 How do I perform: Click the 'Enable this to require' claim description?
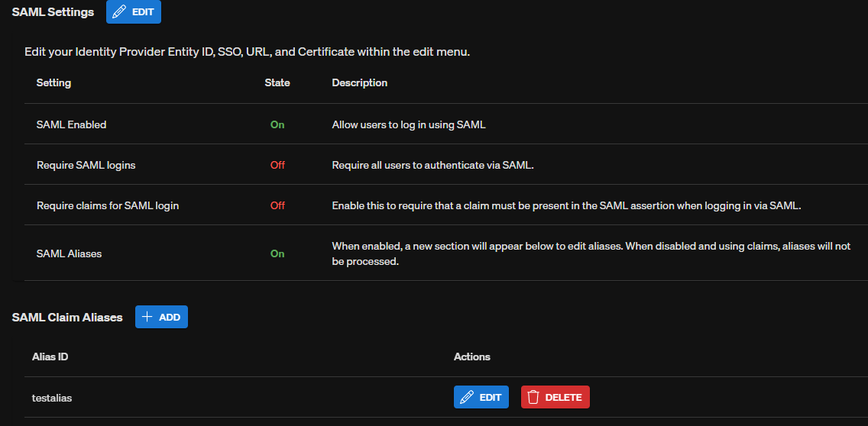(x=567, y=206)
